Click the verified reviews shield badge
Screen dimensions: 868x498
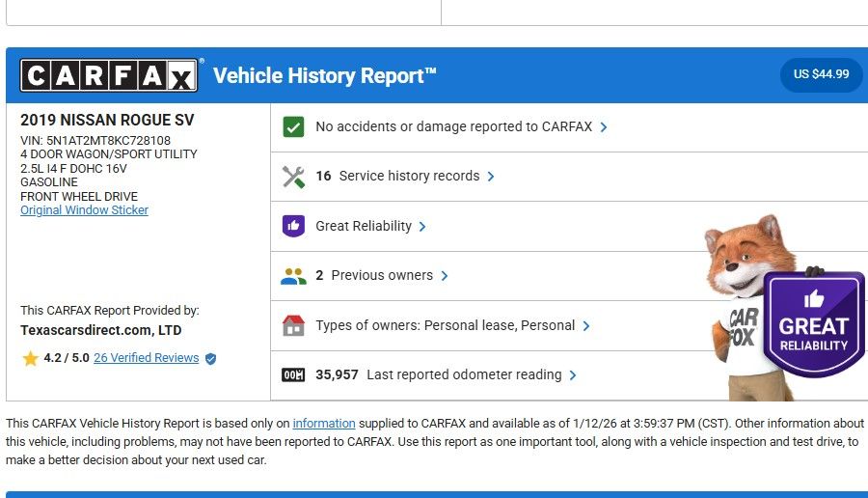(x=210, y=358)
